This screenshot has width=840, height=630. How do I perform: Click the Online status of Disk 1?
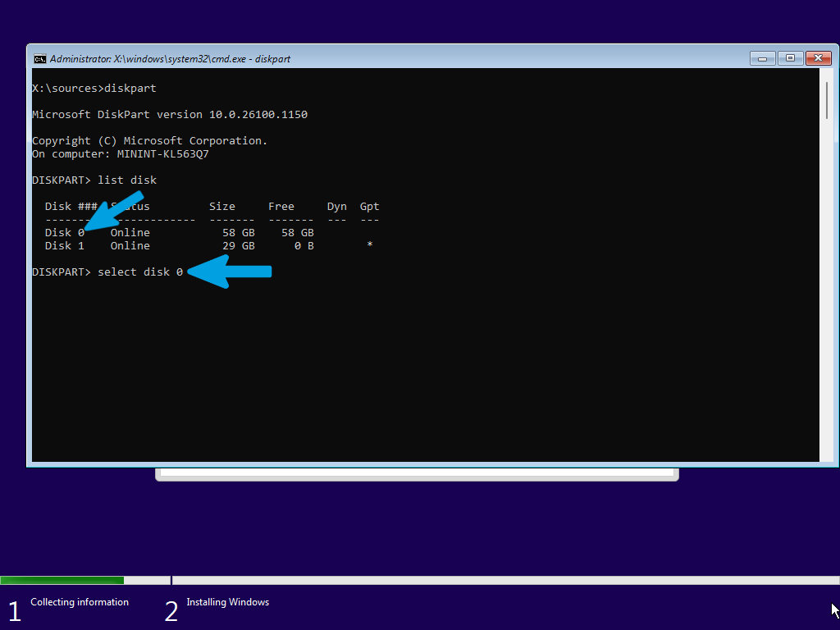click(x=130, y=246)
